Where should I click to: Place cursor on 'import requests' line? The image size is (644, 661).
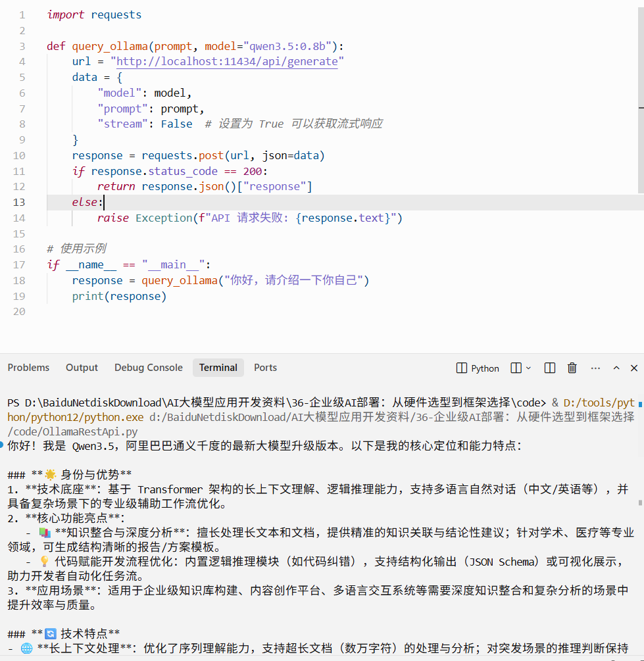pyautogui.click(x=94, y=14)
